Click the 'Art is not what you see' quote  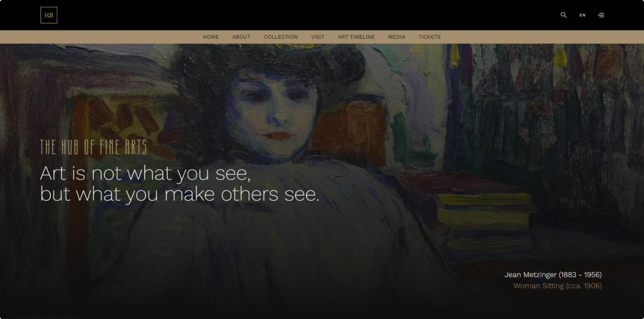pos(179,184)
